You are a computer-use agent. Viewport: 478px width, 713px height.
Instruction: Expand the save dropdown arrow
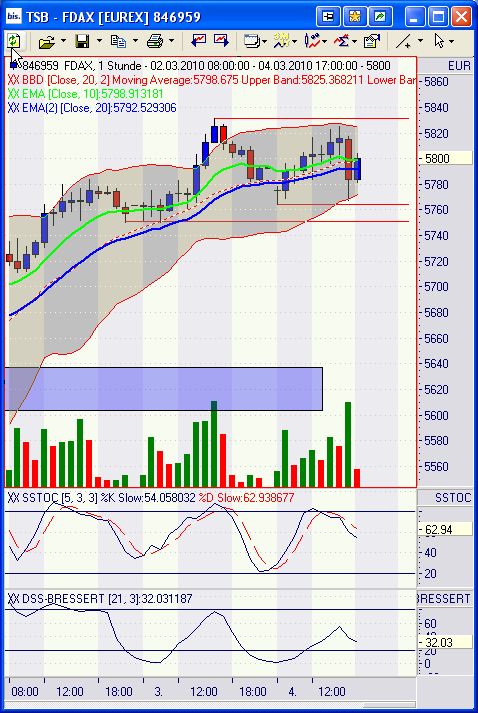pyautogui.click(x=99, y=41)
